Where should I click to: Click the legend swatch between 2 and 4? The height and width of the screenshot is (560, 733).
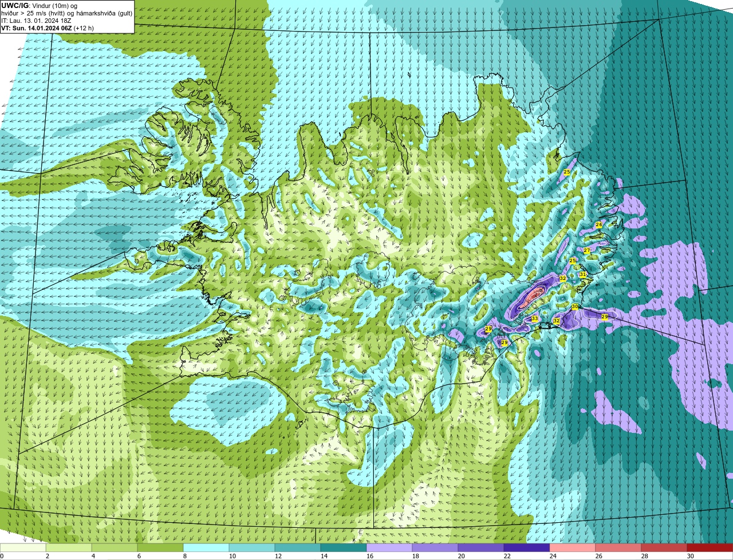[x=69, y=547]
